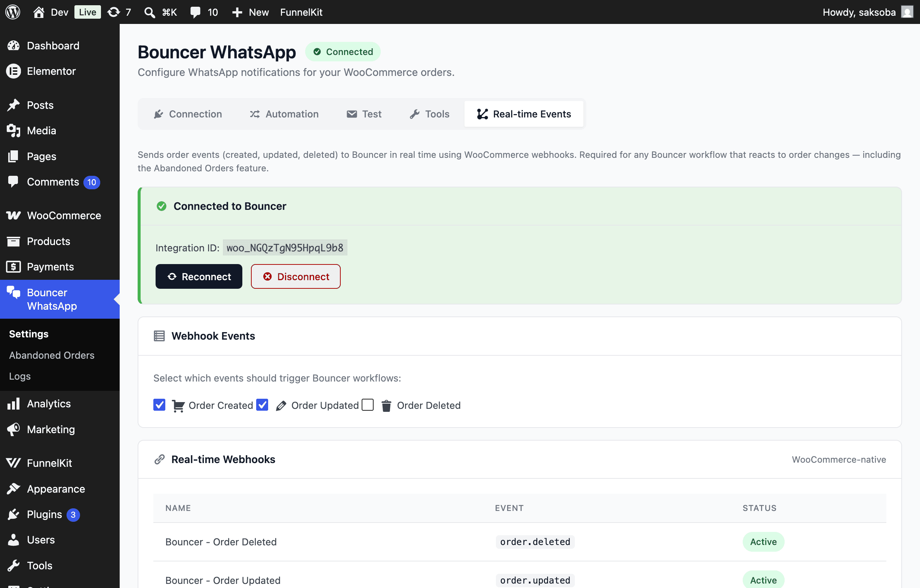Open the Tools tab in Bouncer settings
This screenshot has width=920, height=588.
coord(429,114)
